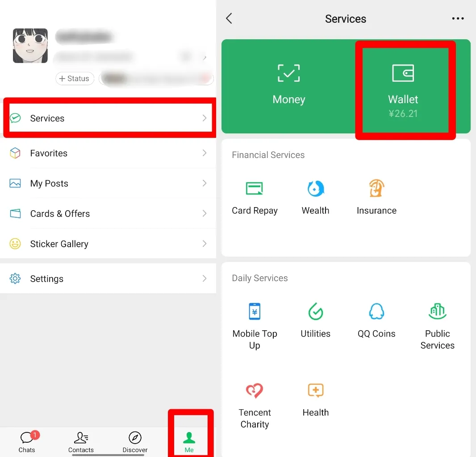Screen dimensions: 476x457
Task: Tap the back arrow on Services page
Action: [x=229, y=18]
